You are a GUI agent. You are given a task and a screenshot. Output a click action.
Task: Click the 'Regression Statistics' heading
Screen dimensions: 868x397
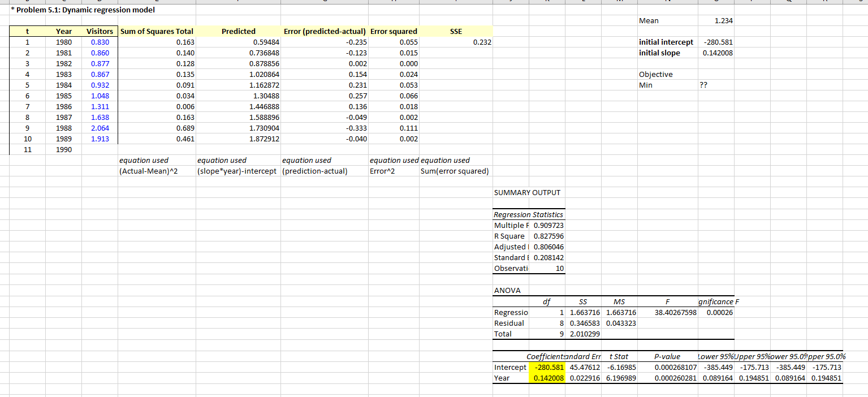coord(529,215)
